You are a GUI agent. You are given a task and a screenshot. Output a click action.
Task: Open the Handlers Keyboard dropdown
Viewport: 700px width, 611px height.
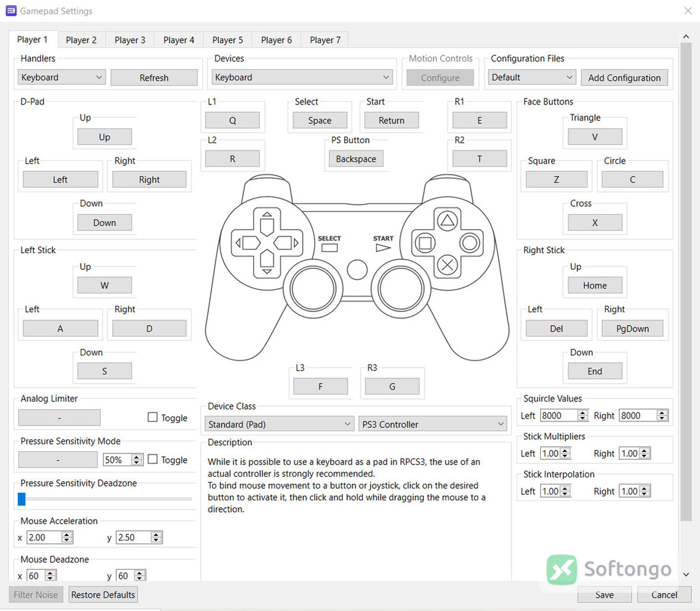click(62, 77)
